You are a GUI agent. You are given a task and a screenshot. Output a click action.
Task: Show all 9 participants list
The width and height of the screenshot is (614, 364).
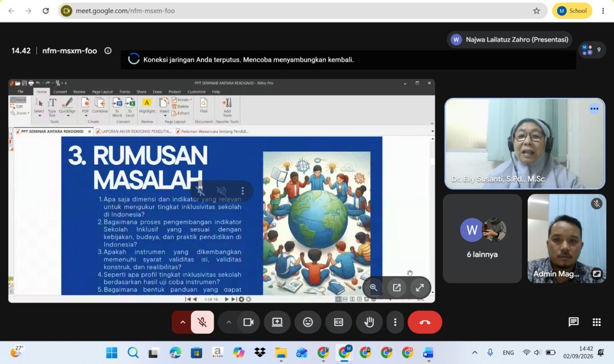(x=592, y=50)
